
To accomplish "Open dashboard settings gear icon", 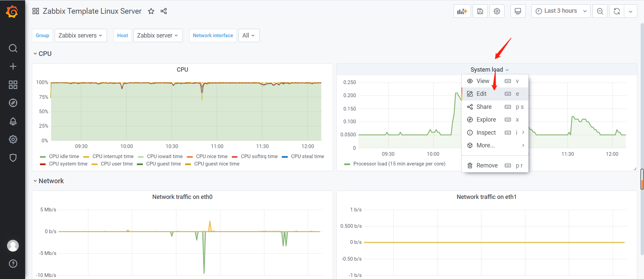I will point(497,11).
